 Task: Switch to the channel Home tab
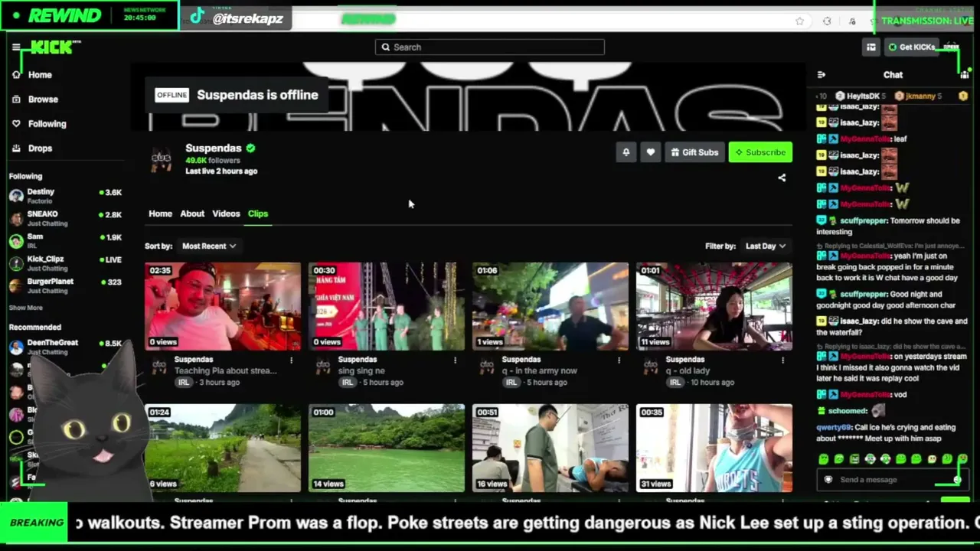(x=160, y=214)
